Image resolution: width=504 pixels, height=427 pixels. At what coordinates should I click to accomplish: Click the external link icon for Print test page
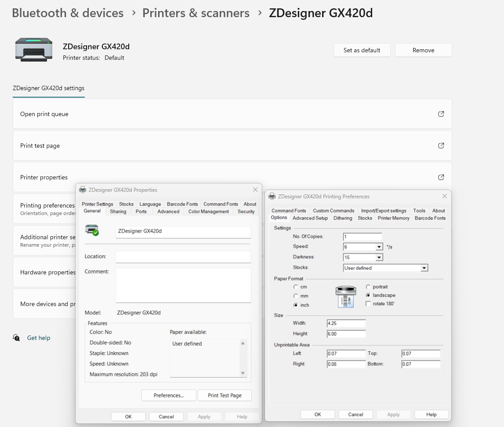[441, 146]
